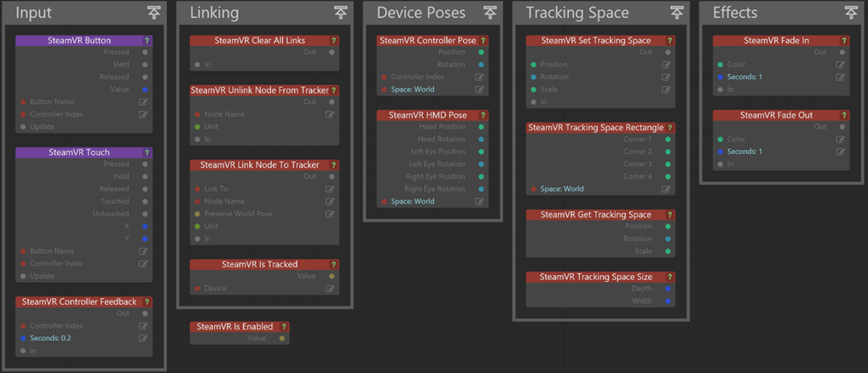This screenshot has height=373, width=868.
Task: Collapse the Effects group
Action: (x=851, y=12)
